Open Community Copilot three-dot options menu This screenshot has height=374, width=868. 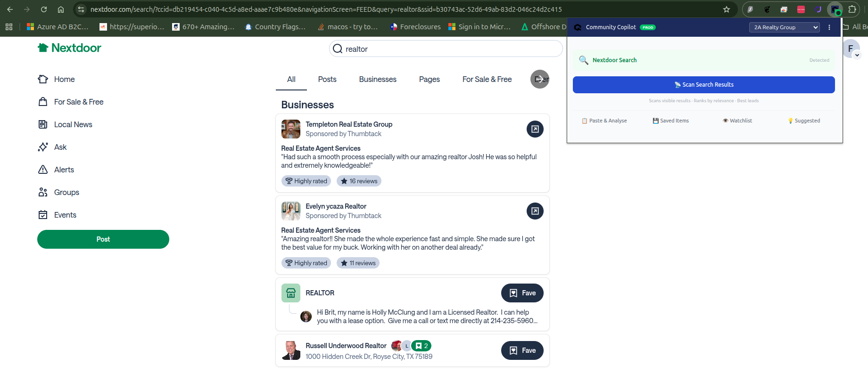click(x=829, y=27)
